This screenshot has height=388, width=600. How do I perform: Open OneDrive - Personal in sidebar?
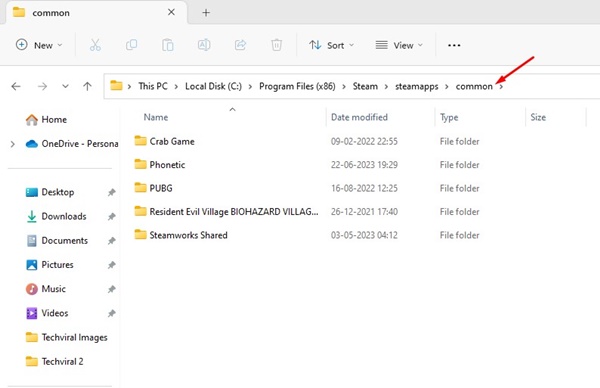(72, 144)
